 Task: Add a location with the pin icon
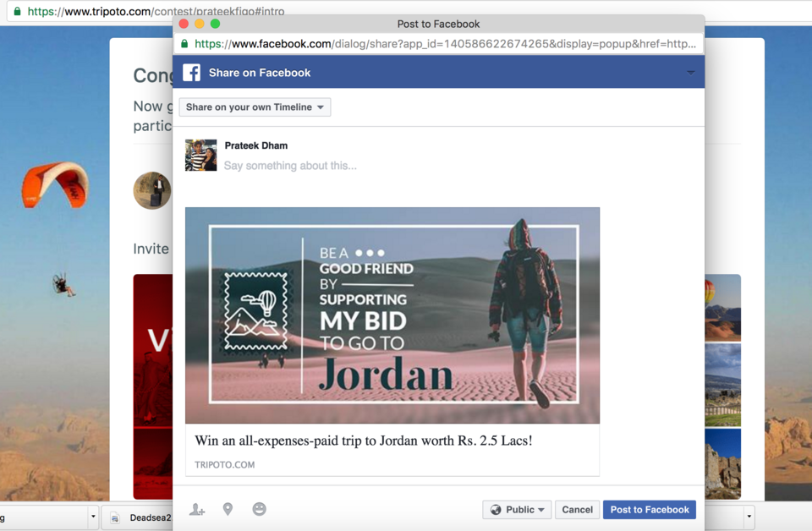tap(228, 509)
